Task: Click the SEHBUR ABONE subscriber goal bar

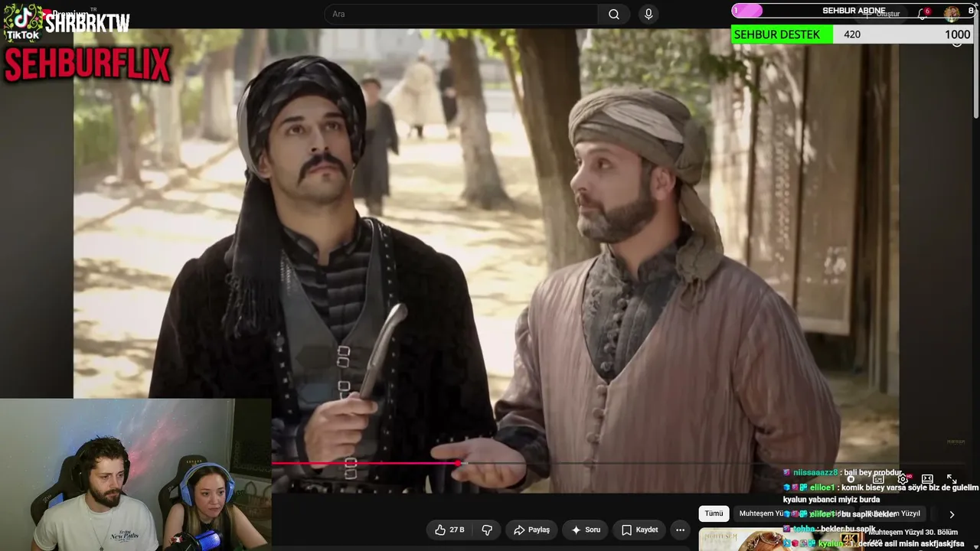Action: pos(854,11)
